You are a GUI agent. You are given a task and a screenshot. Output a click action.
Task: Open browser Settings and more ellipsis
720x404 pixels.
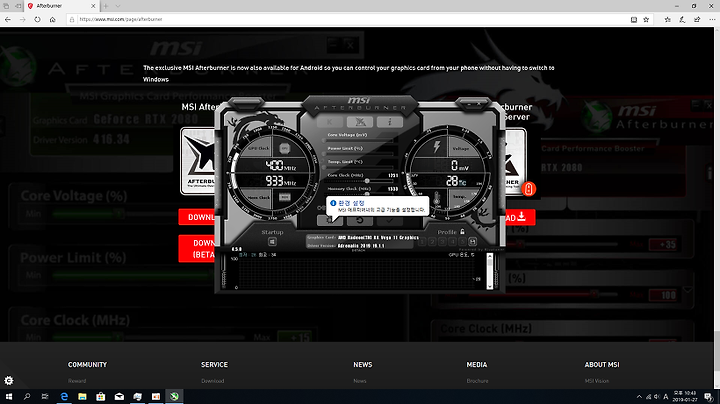click(712, 19)
